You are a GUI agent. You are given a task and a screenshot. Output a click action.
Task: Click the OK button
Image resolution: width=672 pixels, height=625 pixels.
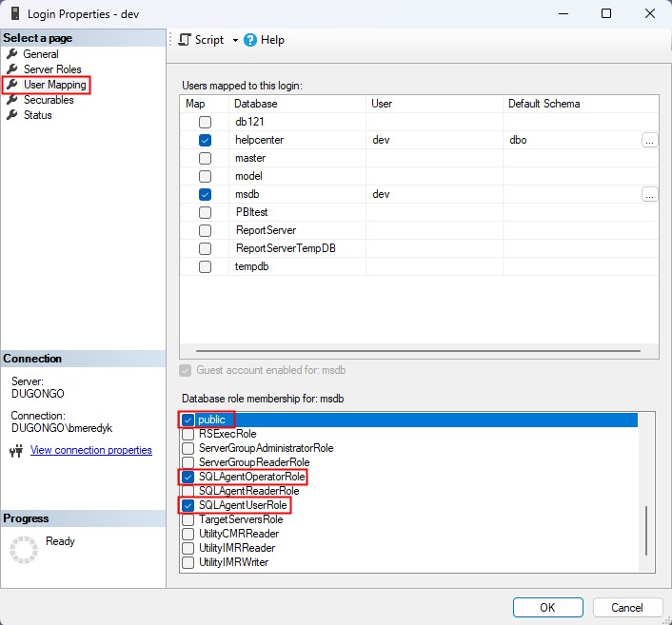click(547, 608)
